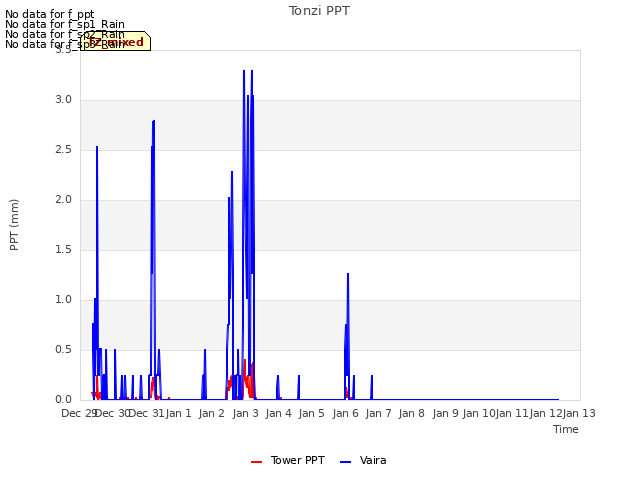Click the Jan 7 x-axis tick label
This screenshot has height=480, width=640.
[x=379, y=413]
